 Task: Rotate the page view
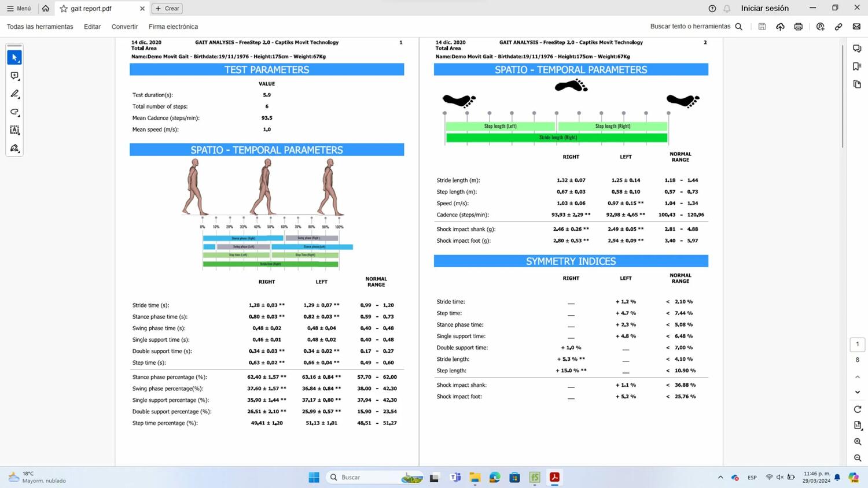[857, 409]
